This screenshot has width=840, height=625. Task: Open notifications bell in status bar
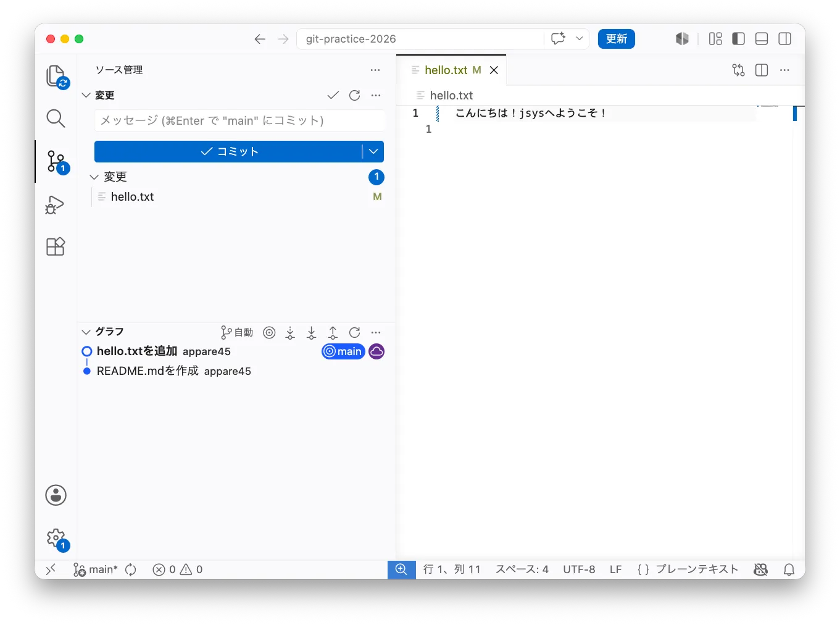(x=789, y=569)
